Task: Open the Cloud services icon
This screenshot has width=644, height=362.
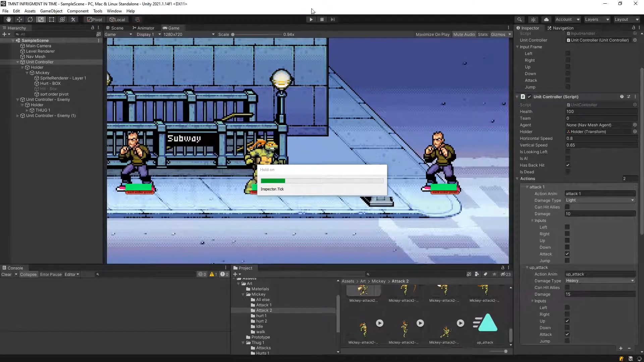Action: pos(546,19)
